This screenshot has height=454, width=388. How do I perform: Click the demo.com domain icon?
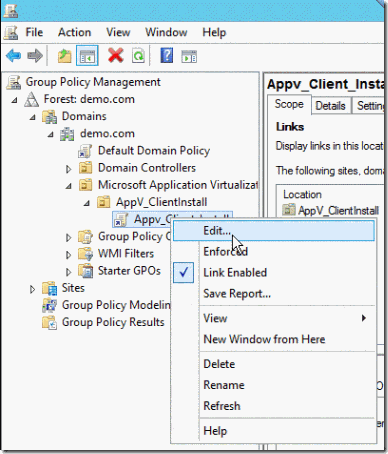(67, 134)
